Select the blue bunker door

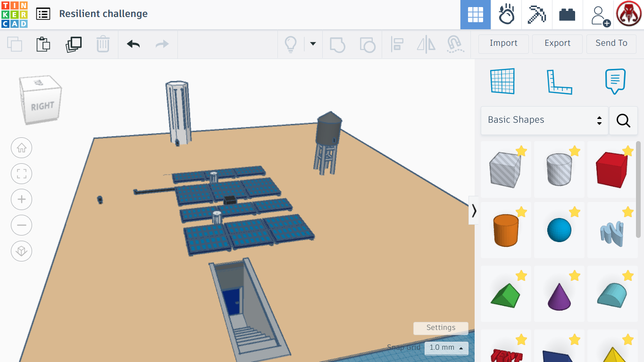[x=231, y=303]
